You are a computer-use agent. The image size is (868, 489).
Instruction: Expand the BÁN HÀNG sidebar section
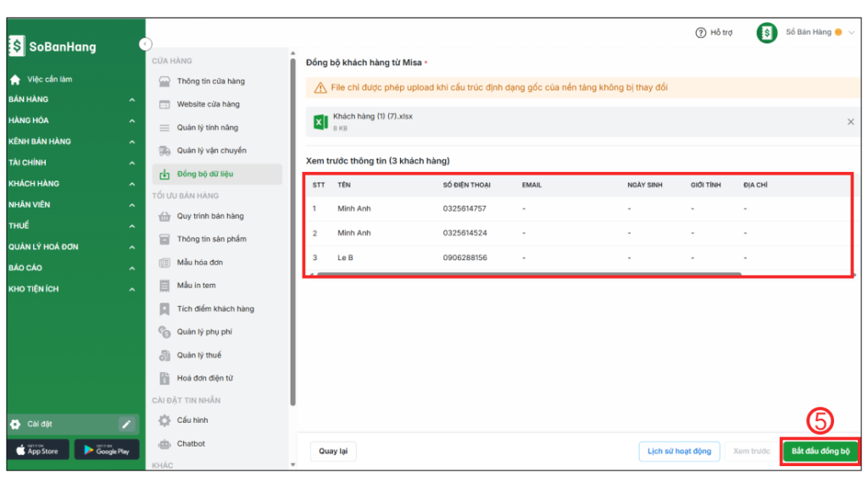(131, 100)
